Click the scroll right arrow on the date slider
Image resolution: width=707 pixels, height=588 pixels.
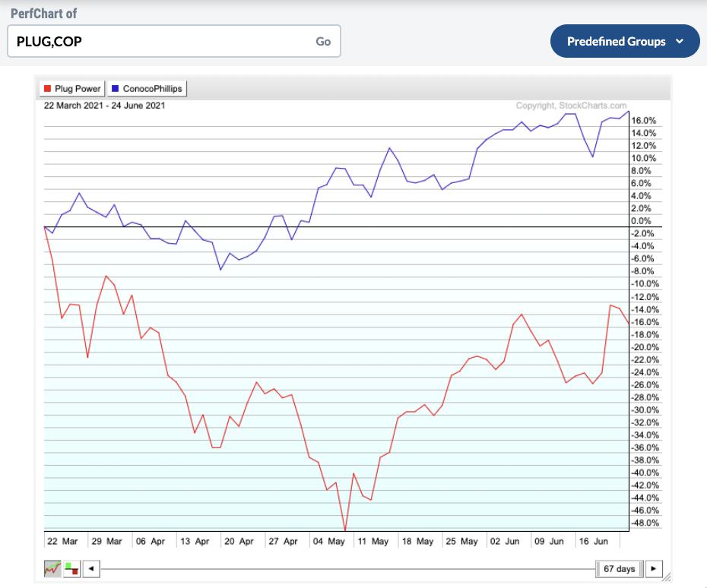tap(654, 568)
